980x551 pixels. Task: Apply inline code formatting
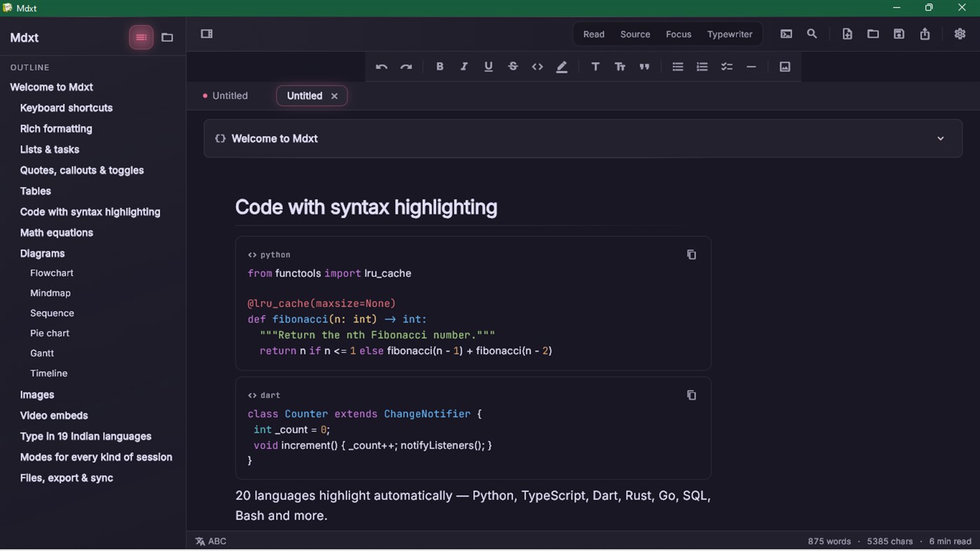pos(537,67)
